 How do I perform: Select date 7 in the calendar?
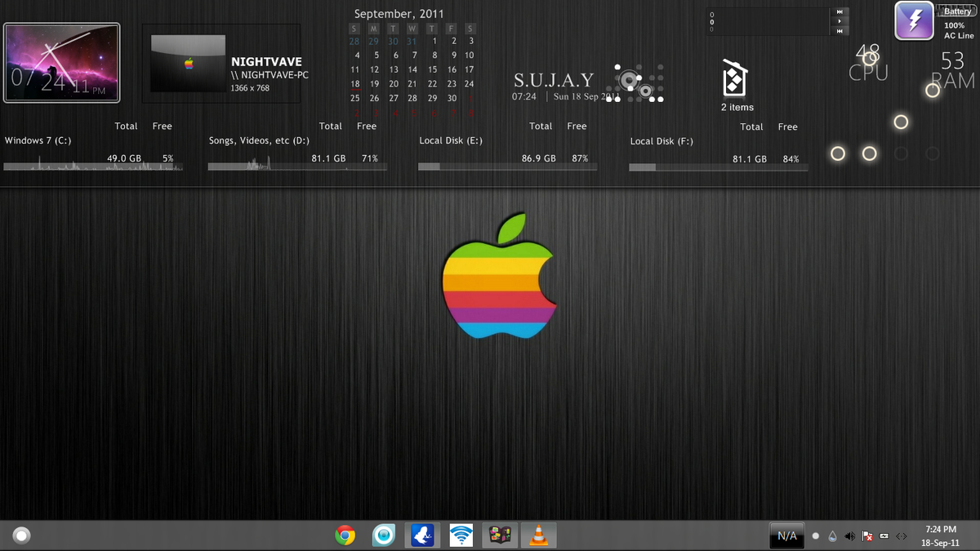click(413, 55)
